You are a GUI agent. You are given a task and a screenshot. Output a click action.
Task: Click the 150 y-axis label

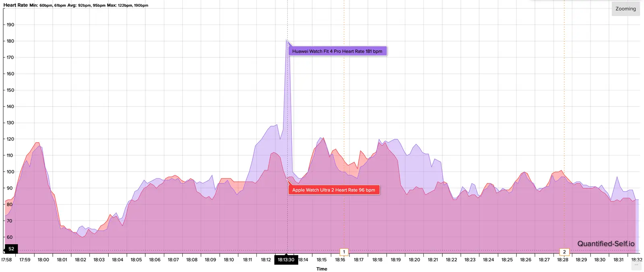tap(10, 90)
